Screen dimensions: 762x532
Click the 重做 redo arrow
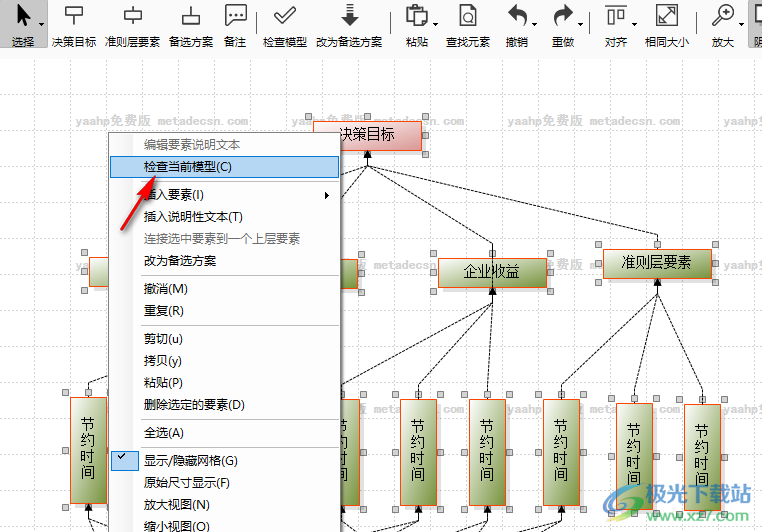pyautogui.click(x=563, y=17)
